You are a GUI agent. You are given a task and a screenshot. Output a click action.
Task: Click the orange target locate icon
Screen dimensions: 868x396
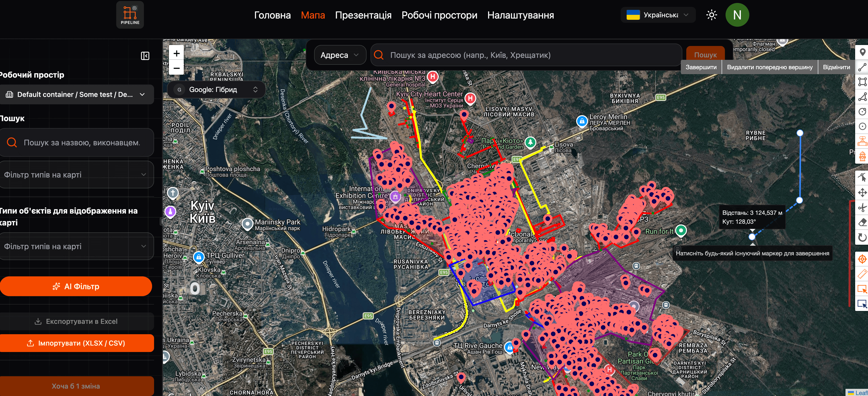[x=862, y=259]
